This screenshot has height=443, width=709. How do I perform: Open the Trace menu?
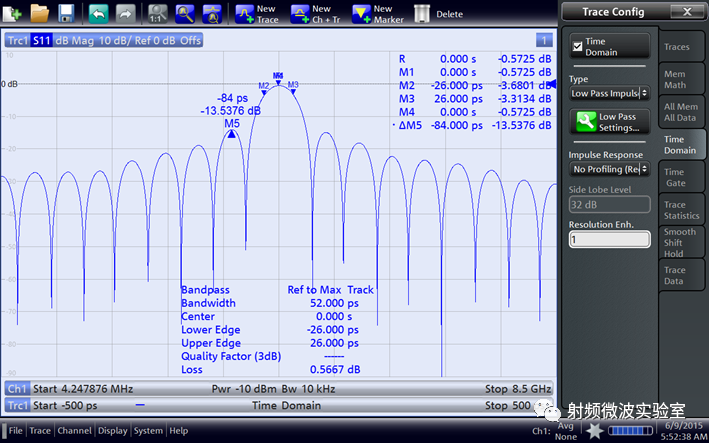point(40,430)
